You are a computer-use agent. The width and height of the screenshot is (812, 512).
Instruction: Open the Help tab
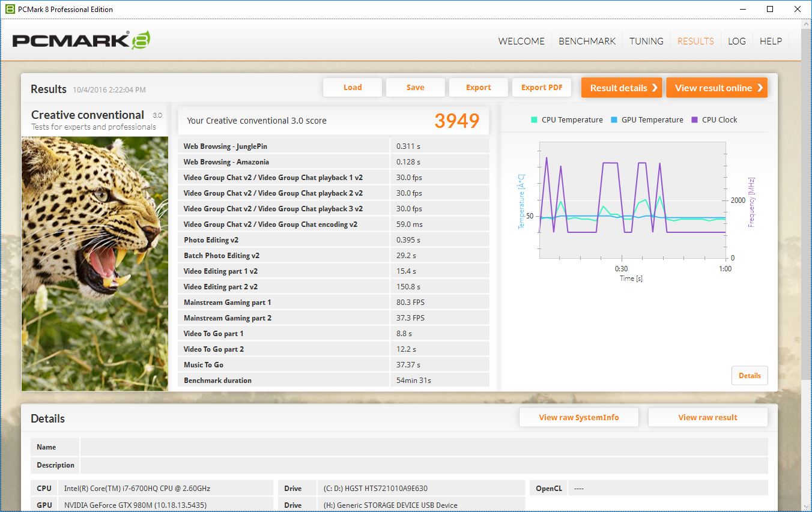[x=771, y=41]
